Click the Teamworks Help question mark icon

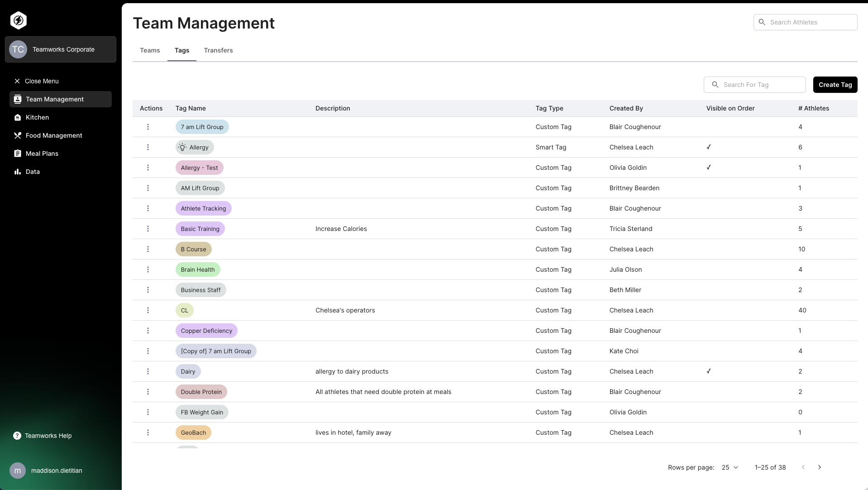tap(17, 436)
